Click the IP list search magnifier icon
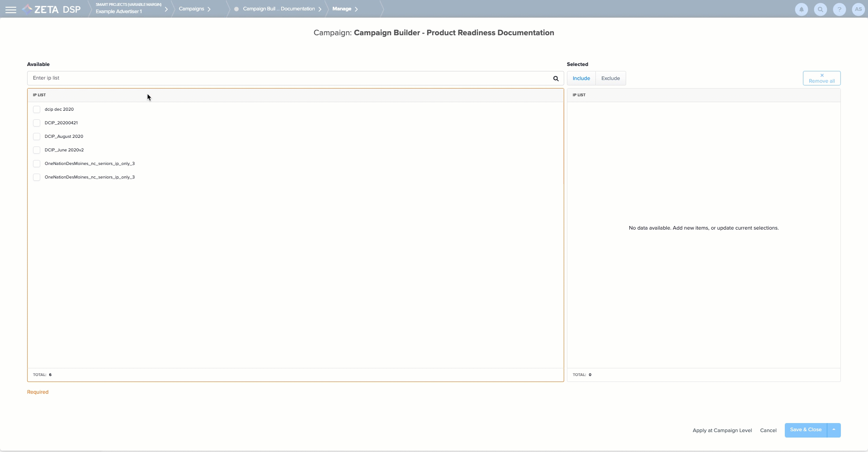 556,79
